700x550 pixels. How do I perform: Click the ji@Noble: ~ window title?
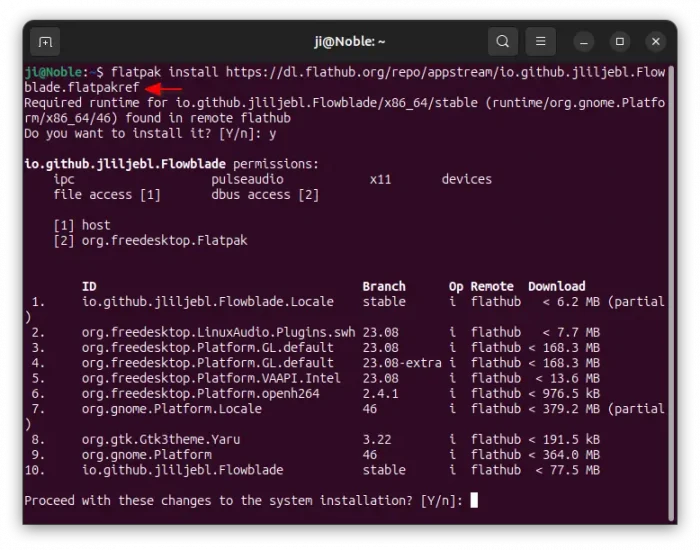[350, 42]
